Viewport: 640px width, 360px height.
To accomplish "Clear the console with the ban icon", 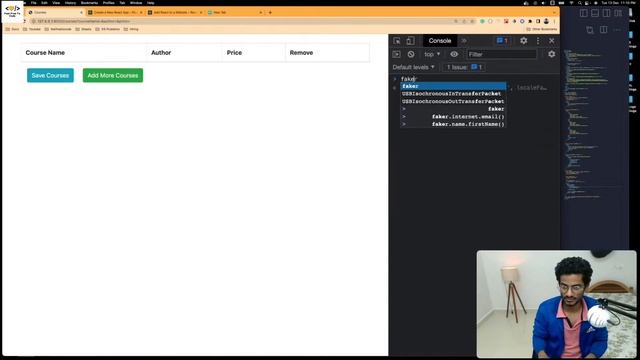I will coord(411,54).
